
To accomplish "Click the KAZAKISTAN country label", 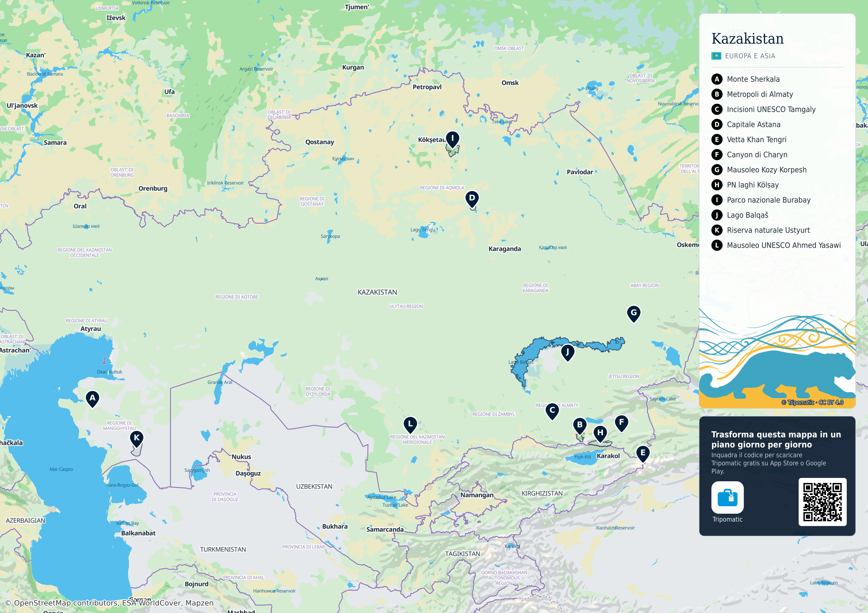I will [x=377, y=292].
